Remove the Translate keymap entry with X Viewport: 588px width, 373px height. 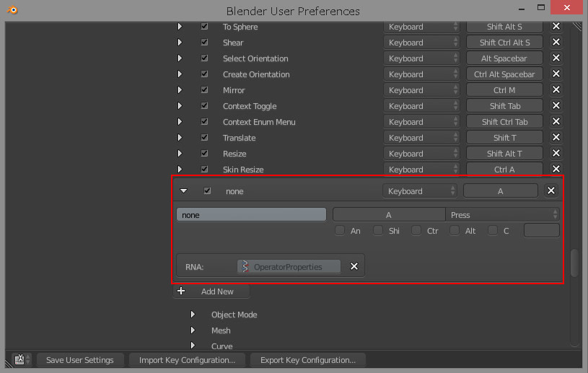[556, 138]
